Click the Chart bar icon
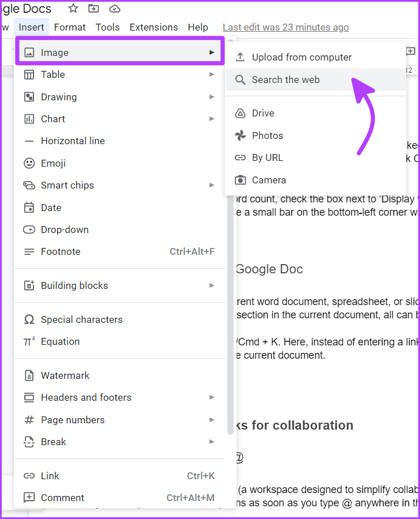420x519 pixels. pyautogui.click(x=29, y=119)
